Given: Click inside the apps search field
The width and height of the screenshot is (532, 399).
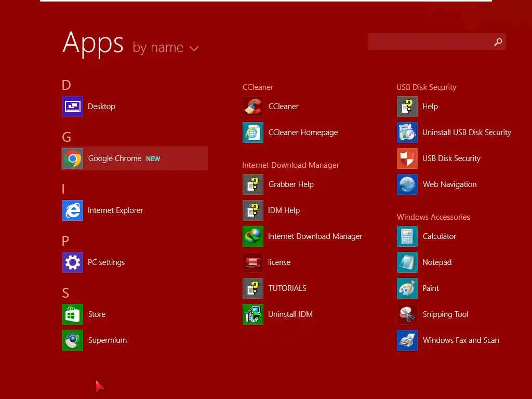Looking at the screenshot, I should tap(437, 42).
